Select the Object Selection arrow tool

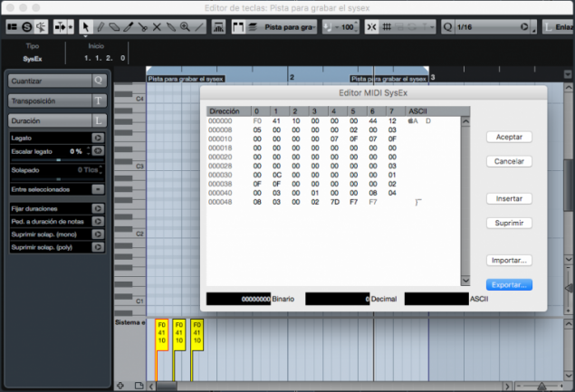pyautogui.click(x=86, y=27)
